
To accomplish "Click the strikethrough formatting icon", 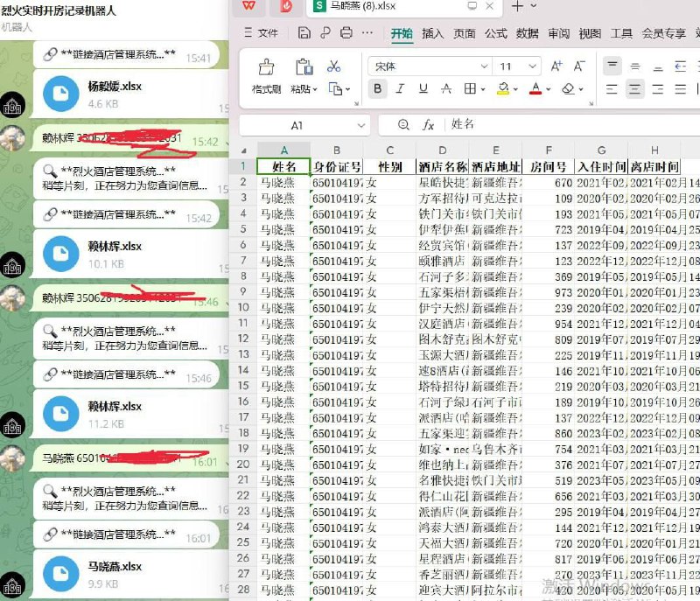I will click(x=445, y=89).
